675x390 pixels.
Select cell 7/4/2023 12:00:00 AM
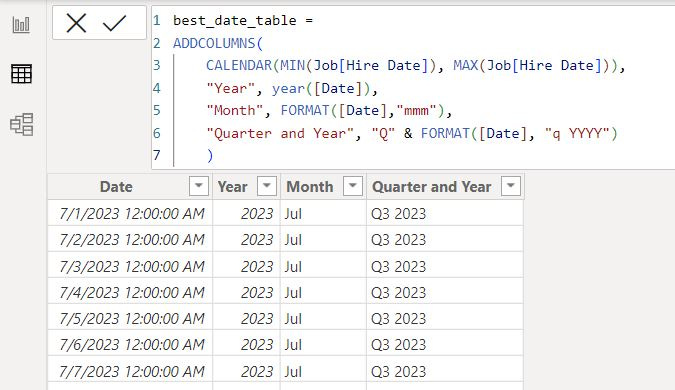tap(130, 292)
